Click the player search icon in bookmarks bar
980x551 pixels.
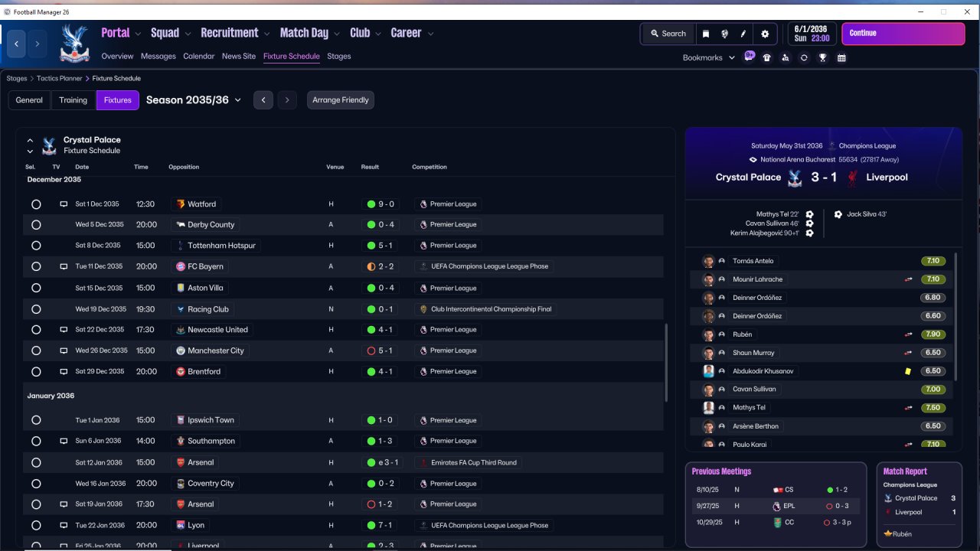[785, 57]
